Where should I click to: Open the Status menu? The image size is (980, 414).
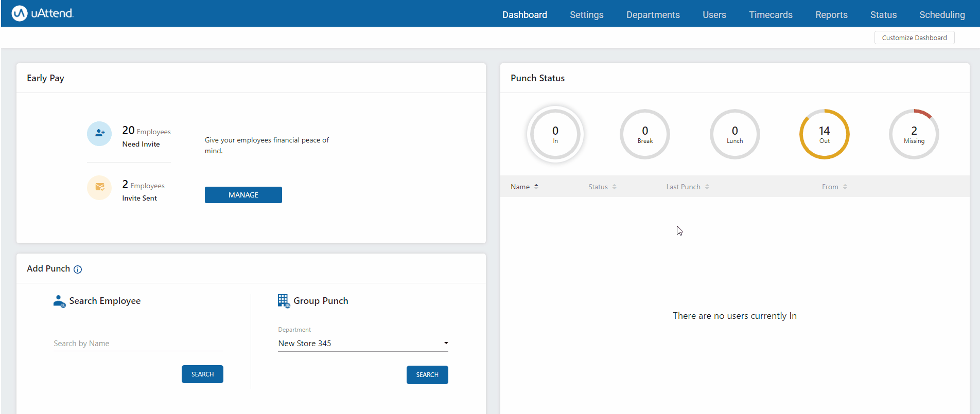click(883, 15)
